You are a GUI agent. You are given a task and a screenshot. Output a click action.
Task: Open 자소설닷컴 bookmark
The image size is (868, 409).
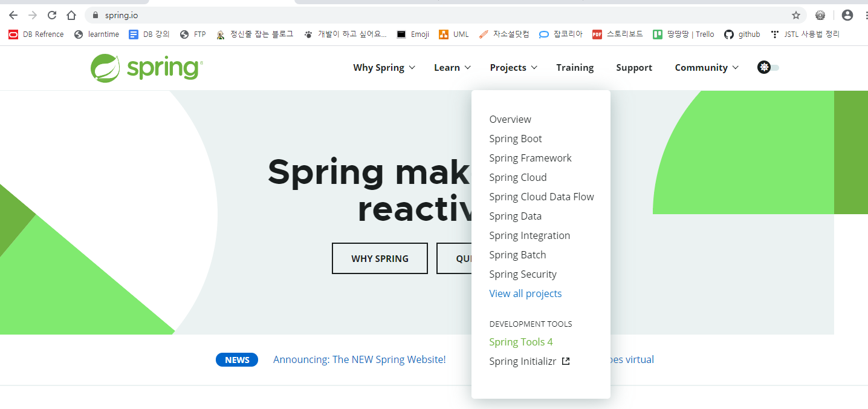coord(504,34)
